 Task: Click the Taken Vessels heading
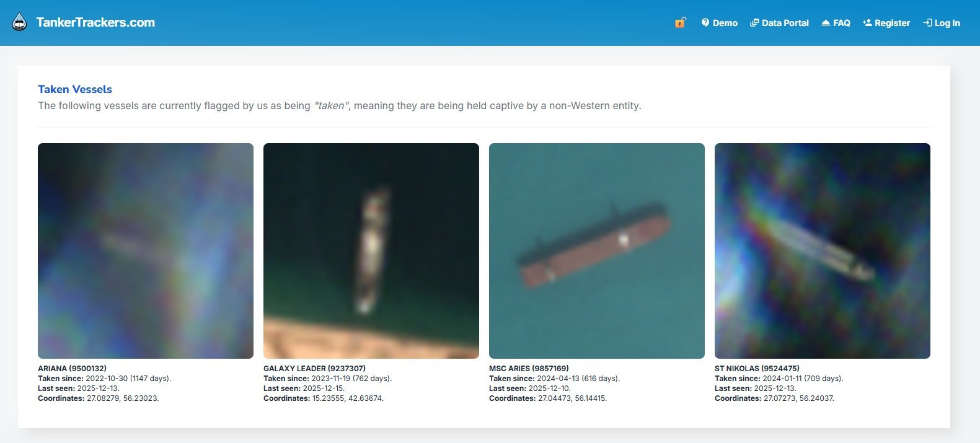[75, 89]
